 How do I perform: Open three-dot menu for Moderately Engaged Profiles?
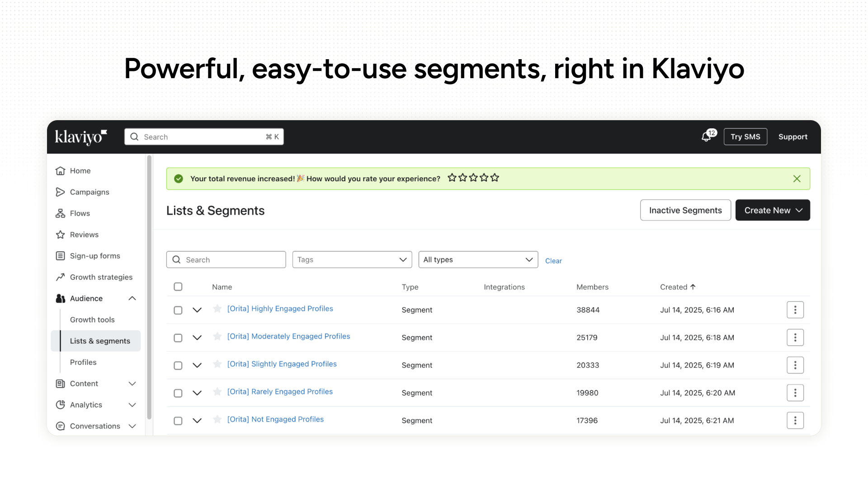pos(795,338)
